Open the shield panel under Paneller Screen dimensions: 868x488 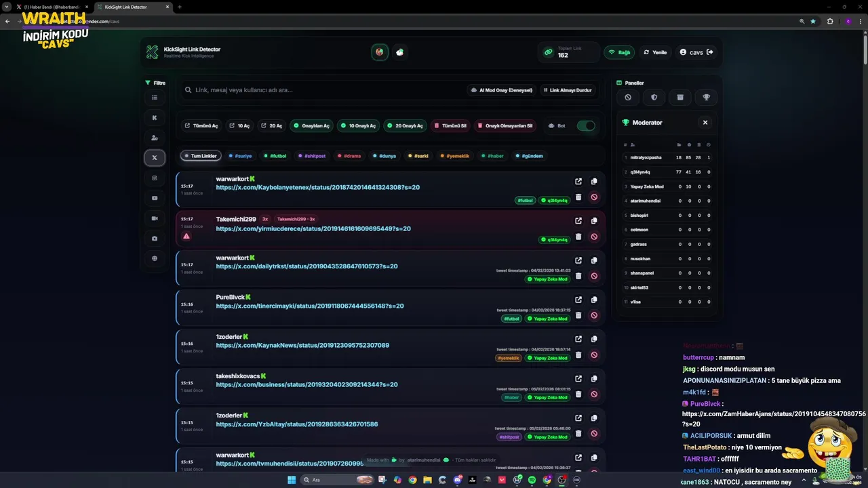coord(654,98)
